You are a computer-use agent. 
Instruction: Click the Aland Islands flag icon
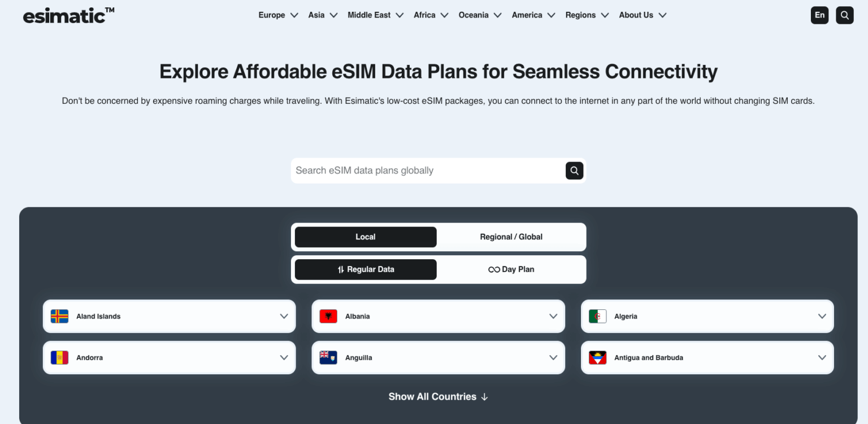(x=59, y=316)
